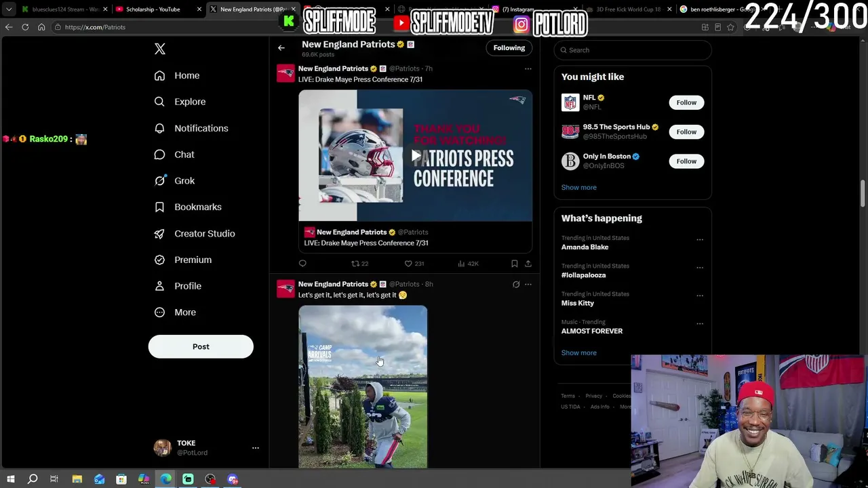
Task: Open Profile in the sidebar
Action: (178, 286)
